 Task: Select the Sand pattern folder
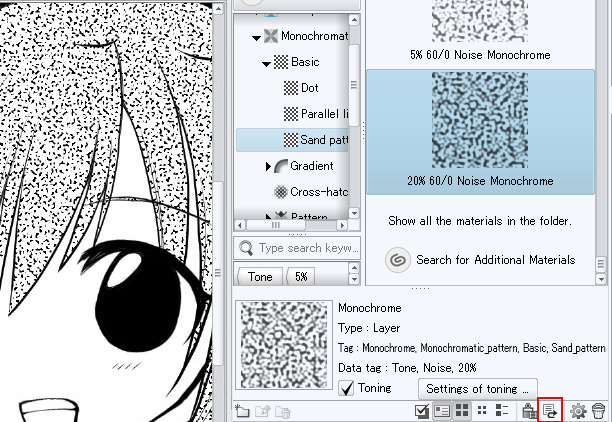(293, 140)
